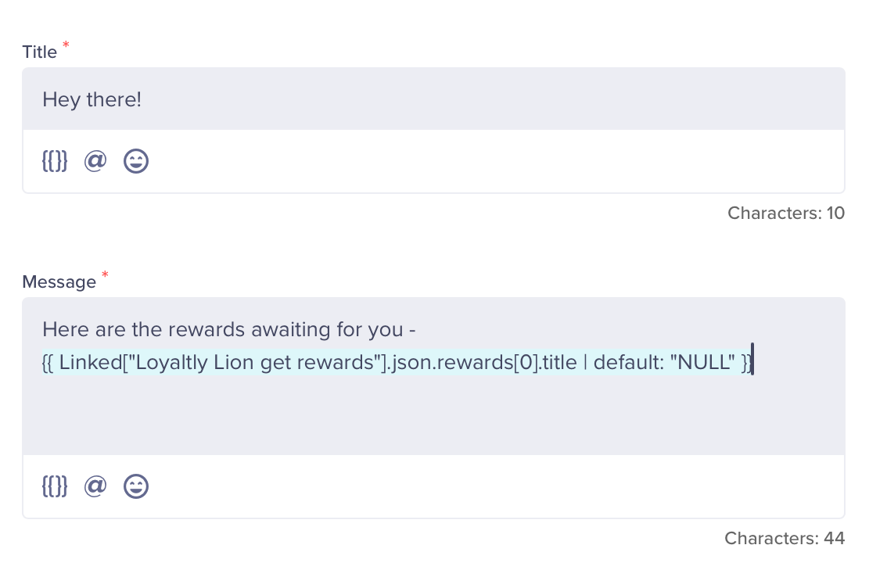Open the @ mention picker under Title
The height and width of the screenshot is (588, 887).
(95, 161)
